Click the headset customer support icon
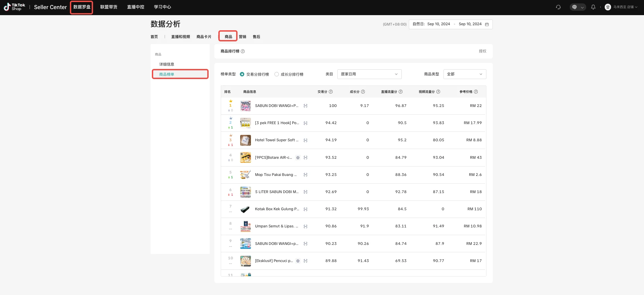The width and height of the screenshot is (644, 295). point(558,7)
